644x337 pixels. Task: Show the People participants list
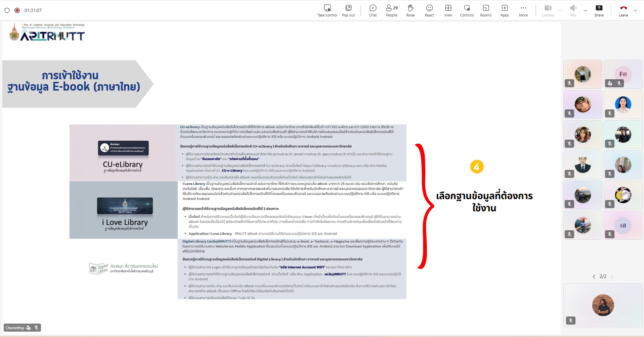click(391, 10)
